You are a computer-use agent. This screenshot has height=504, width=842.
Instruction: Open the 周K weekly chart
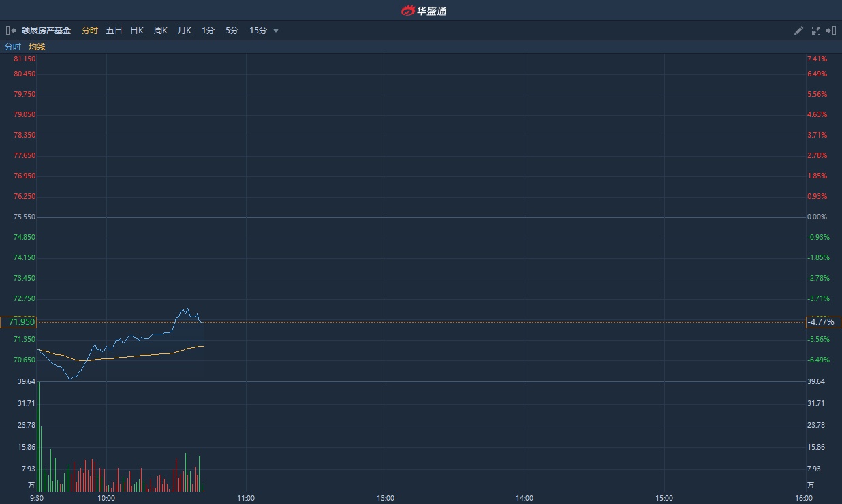(160, 31)
